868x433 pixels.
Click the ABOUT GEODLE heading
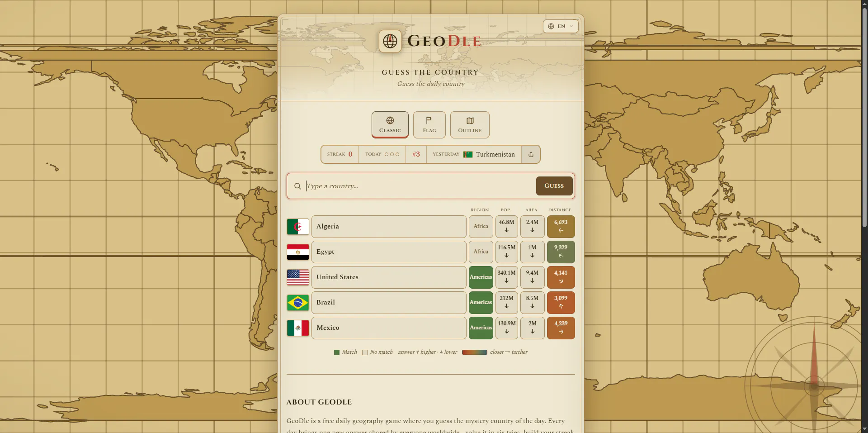pos(319,402)
